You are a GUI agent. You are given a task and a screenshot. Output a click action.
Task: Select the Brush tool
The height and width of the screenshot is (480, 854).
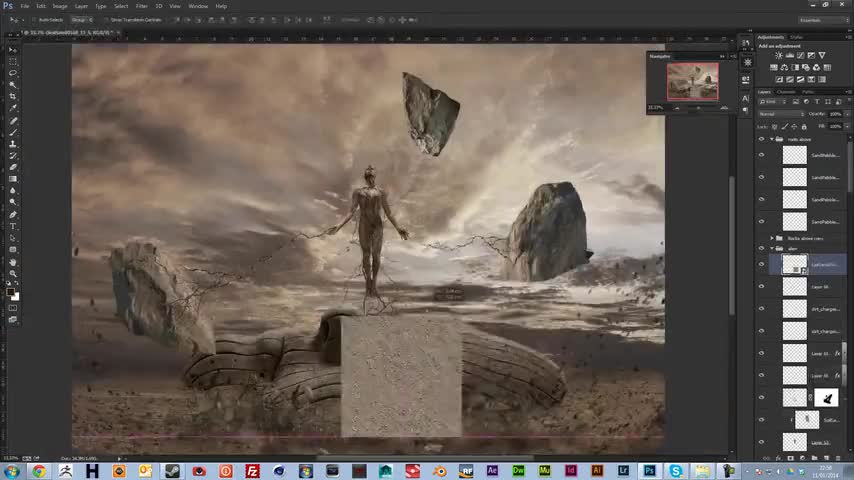coord(13,132)
